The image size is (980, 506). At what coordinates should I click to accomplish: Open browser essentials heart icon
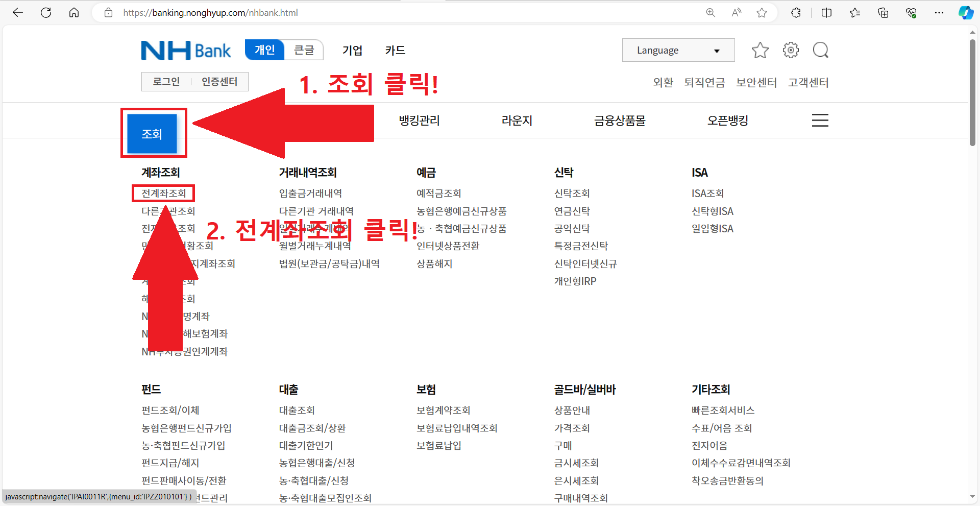[911, 13]
